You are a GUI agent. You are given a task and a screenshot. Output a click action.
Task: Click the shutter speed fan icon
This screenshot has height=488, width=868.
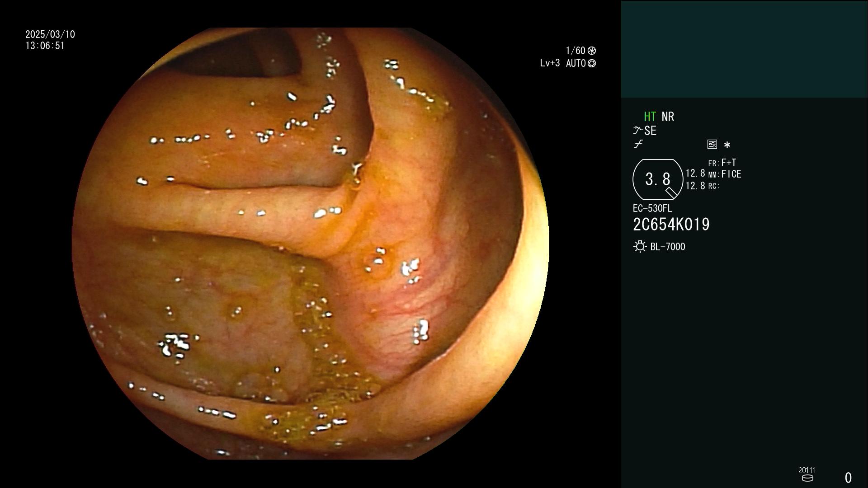pyautogui.click(x=592, y=51)
